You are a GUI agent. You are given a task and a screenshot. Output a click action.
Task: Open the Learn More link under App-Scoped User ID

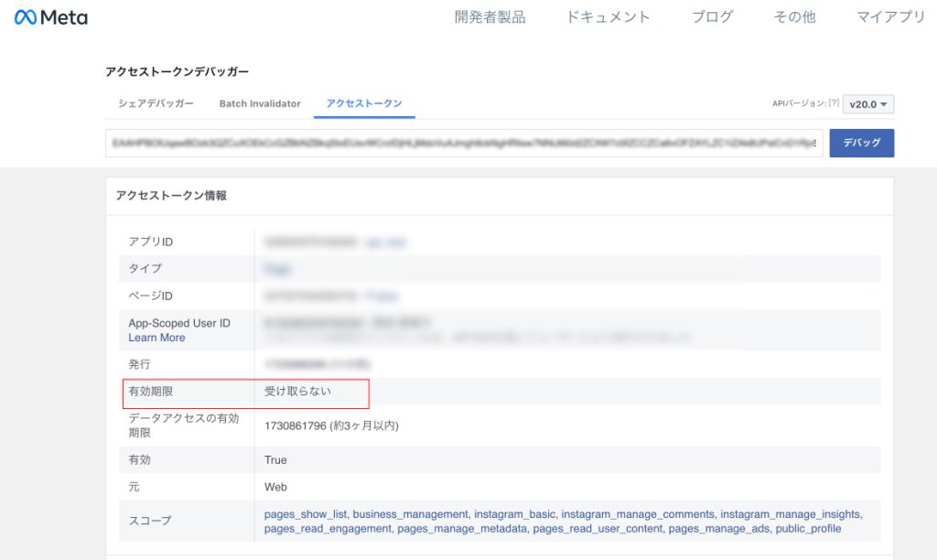tap(156, 338)
